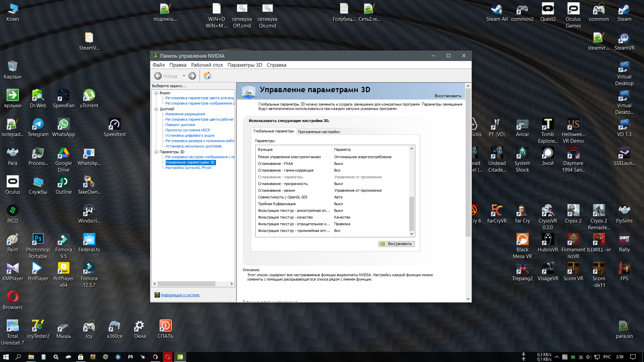This screenshot has width=644, height=362.
Task: Open Total Uninstall 7 desktop icon
Action: [x=13, y=333]
